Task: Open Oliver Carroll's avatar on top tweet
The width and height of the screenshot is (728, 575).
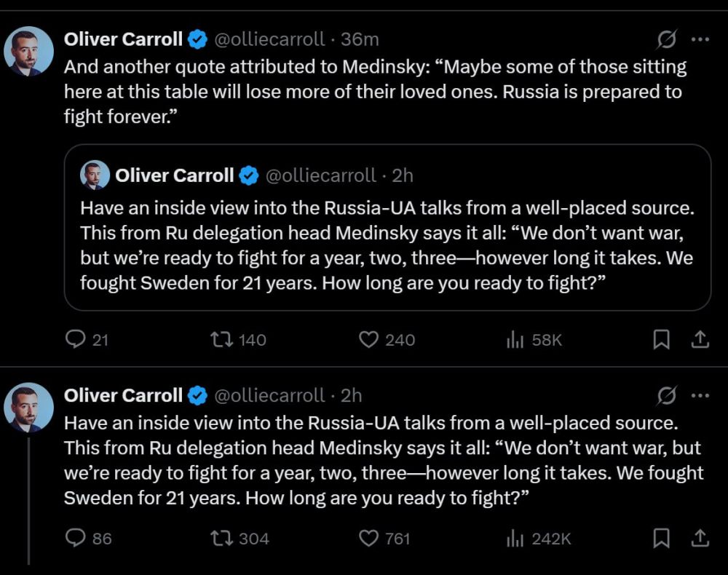Action: tap(29, 52)
